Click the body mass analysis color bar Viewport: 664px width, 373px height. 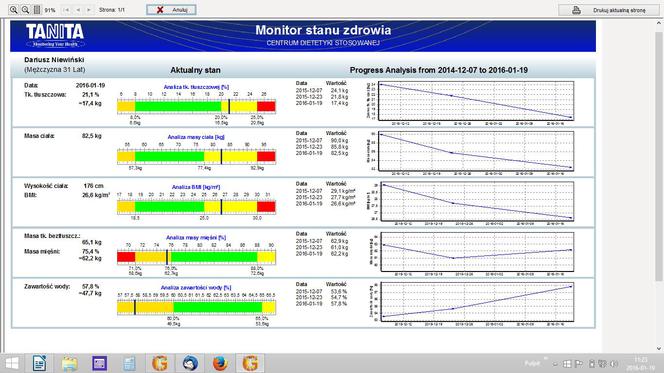pos(196,156)
